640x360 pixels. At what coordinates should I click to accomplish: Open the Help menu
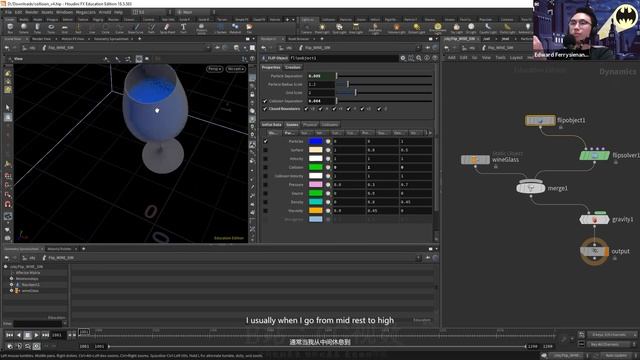coord(118,12)
